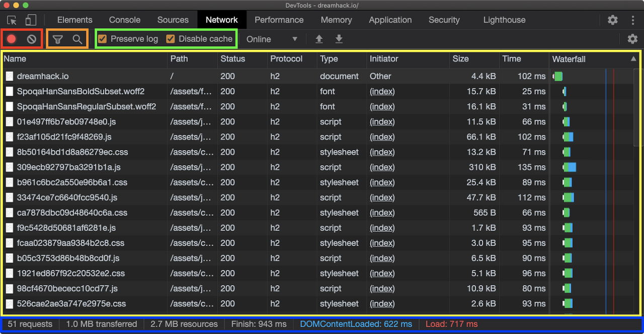Sort by the Initiator column header
644x334 pixels.
click(408, 59)
